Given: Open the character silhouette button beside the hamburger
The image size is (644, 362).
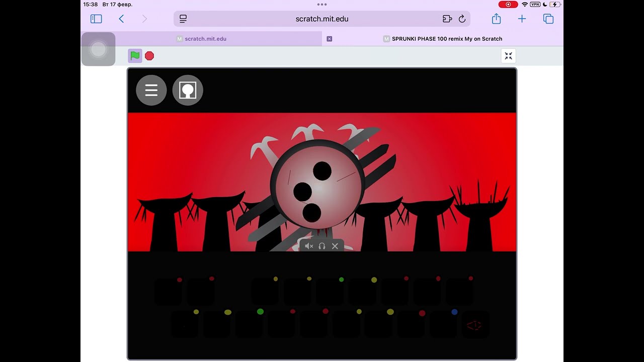Looking at the screenshot, I should coord(188,90).
